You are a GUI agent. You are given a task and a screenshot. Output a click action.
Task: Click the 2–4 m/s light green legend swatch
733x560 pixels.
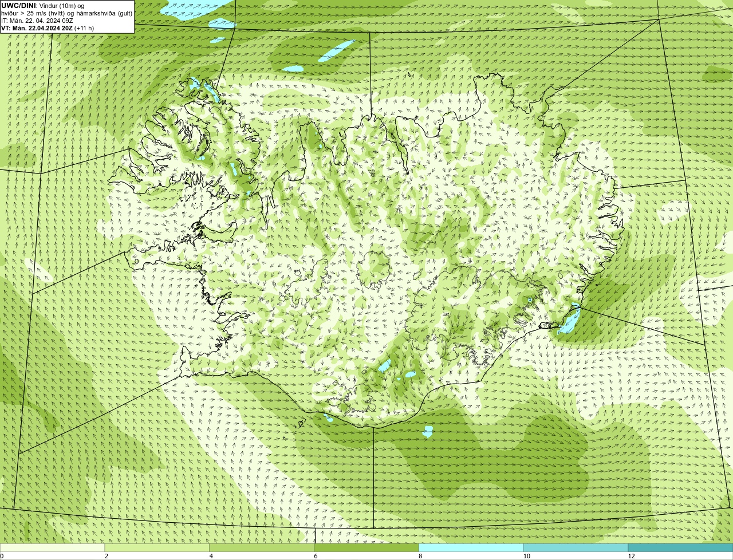tap(157, 547)
